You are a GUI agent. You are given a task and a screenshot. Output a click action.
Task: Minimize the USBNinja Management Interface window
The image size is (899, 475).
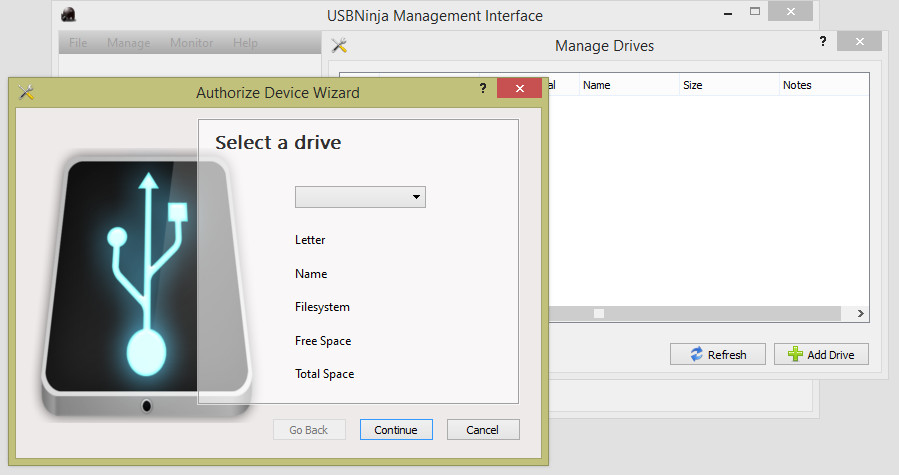[728, 13]
